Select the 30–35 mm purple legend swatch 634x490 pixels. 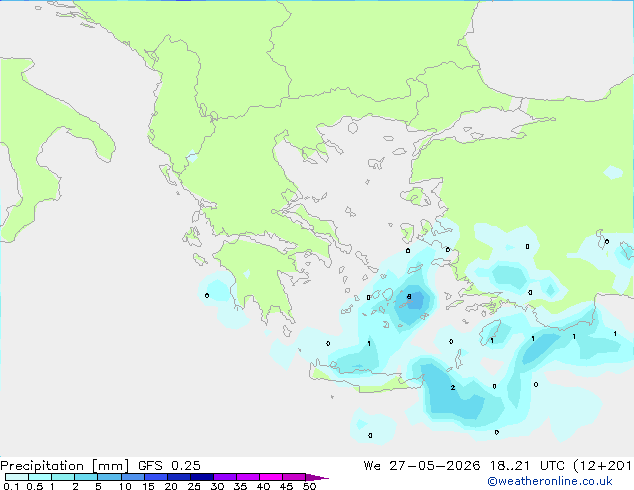[x=225, y=477]
